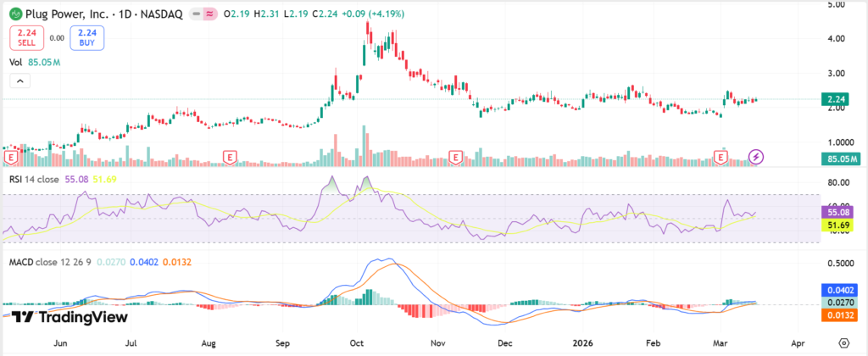Open chart settings gear icon

(843, 343)
